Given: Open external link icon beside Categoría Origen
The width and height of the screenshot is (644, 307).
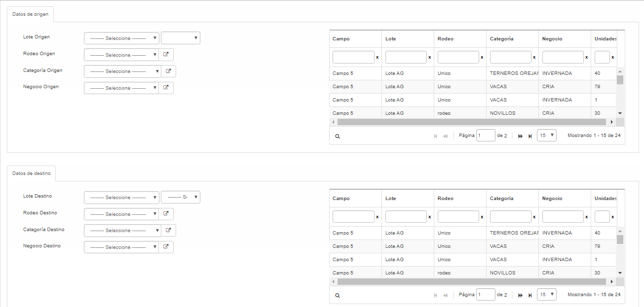Looking at the screenshot, I should pyautogui.click(x=168, y=71).
